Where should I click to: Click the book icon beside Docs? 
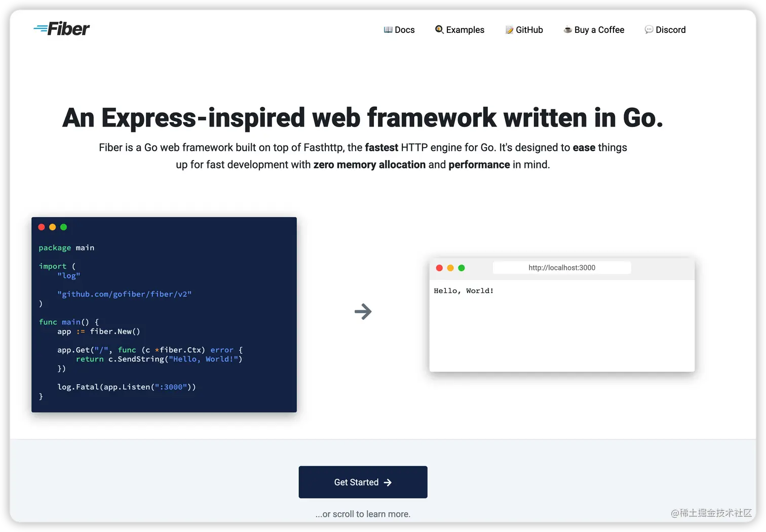click(388, 30)
